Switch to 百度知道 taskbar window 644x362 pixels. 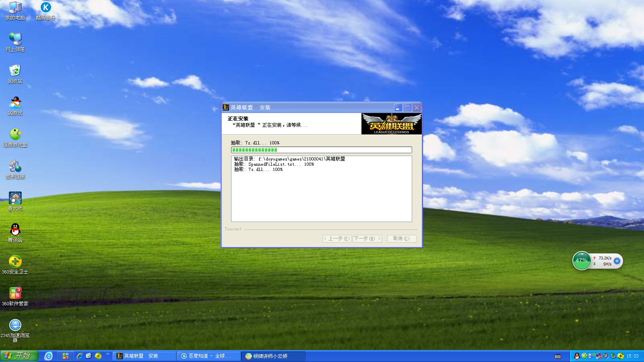[x=208, y=356]
